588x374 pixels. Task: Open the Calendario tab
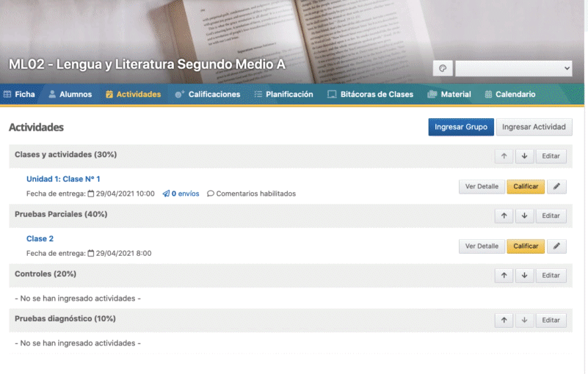pos(510,94)
